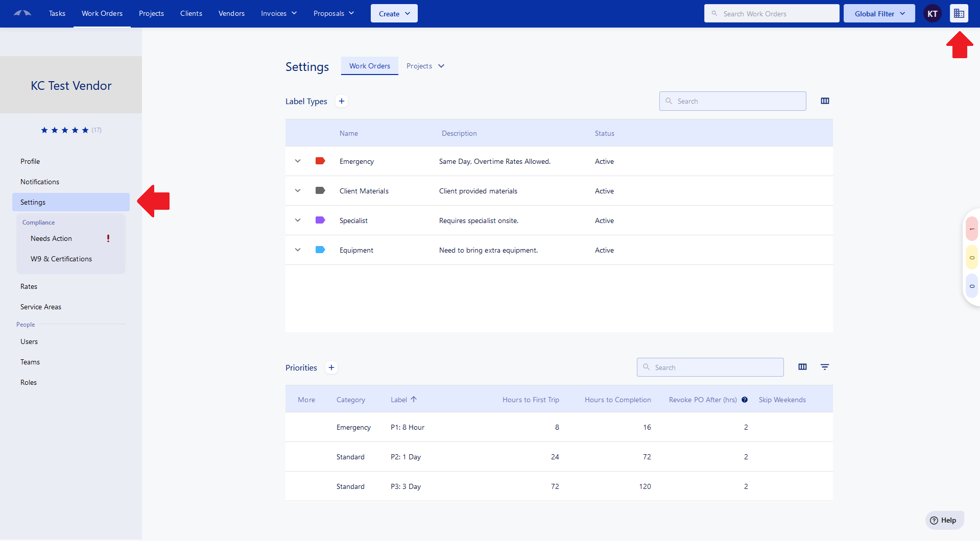Click the red side counter badge
The width and height of the screenshot is (980, 541).
(x=972, y=229)
